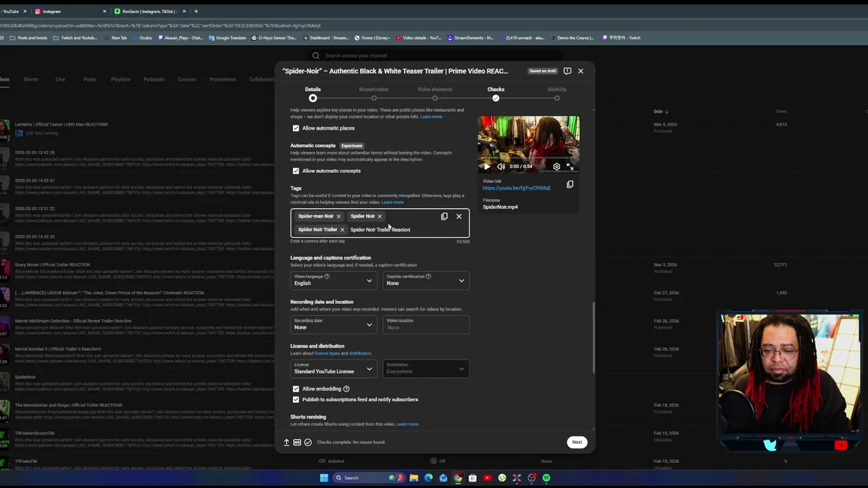Open Microsoft Store from the taskbar
This screenshot has width=868, height=488.
[x=473, y=478]
